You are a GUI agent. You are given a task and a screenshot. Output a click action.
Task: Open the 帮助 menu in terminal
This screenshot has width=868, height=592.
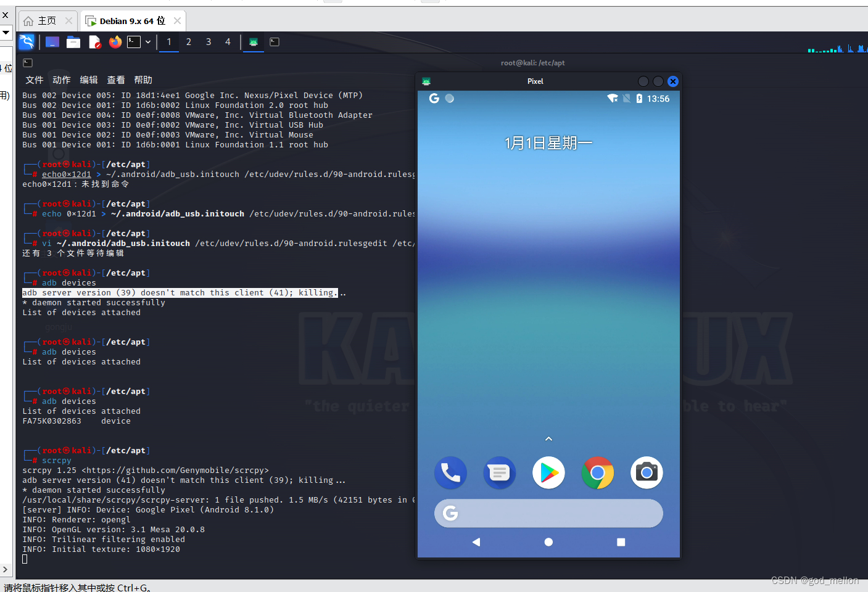[143, 80]
